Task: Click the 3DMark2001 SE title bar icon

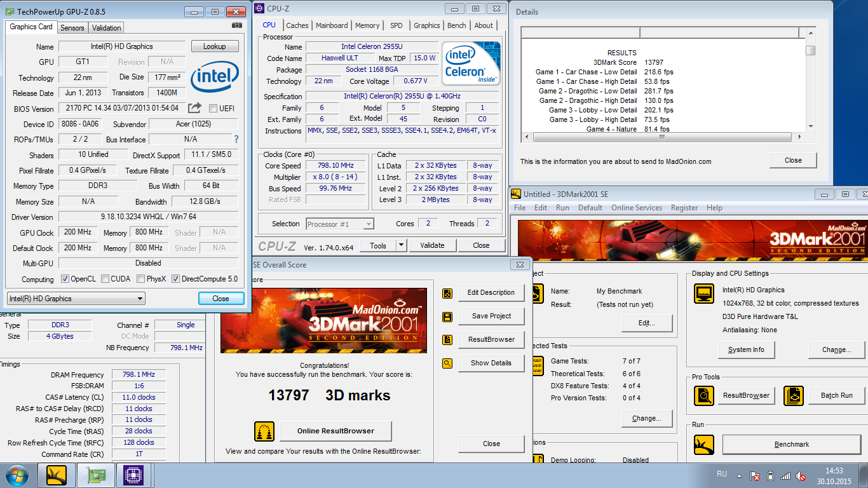Action: tap(517, 194)
